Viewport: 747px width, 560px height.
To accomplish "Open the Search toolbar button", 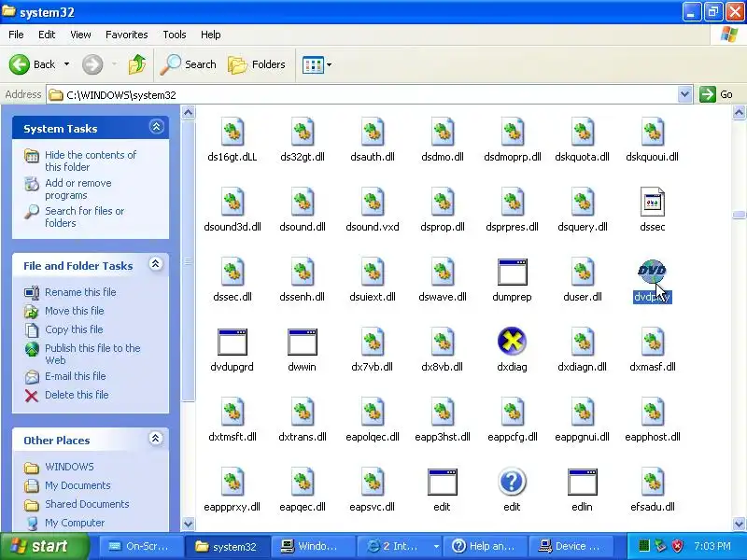I will 189,64.
